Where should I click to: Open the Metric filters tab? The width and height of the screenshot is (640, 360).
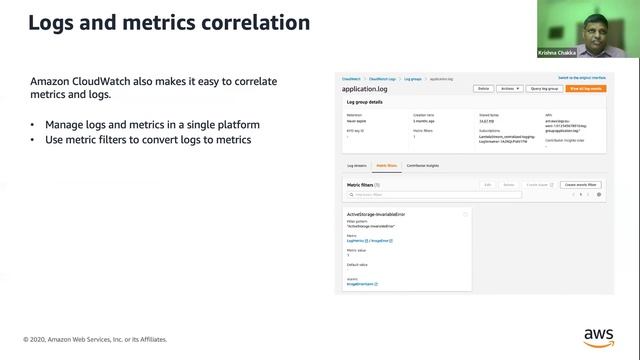(387, 166)
